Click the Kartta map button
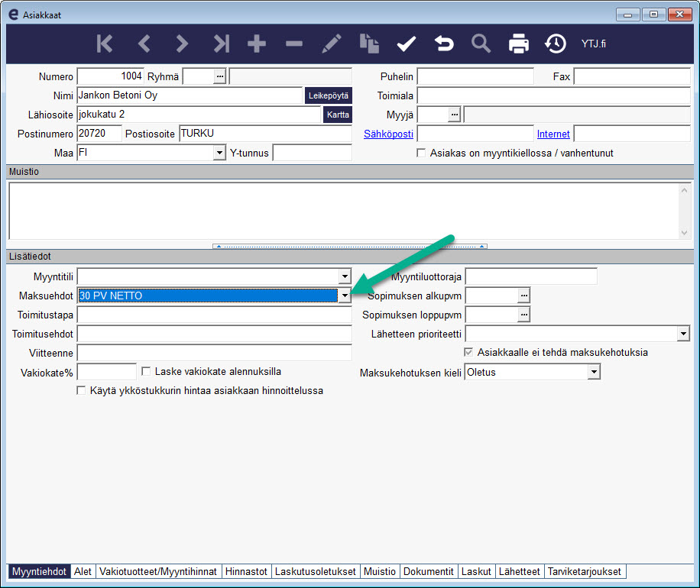 [338, 115]
